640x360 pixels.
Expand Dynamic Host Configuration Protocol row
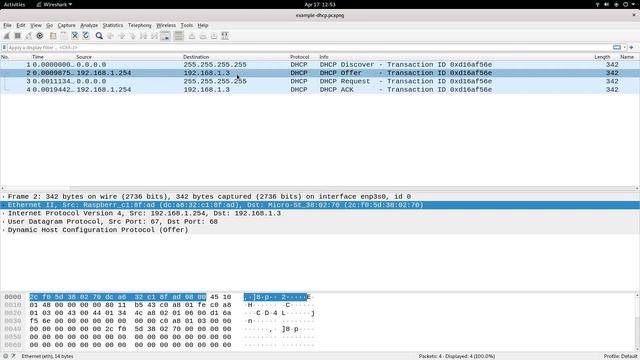tap(4, 230)
